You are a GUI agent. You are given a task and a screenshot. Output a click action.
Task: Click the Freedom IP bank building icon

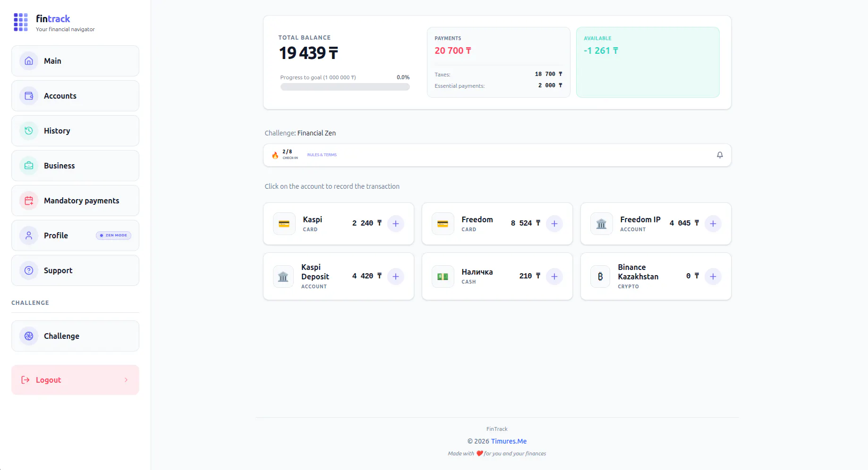tap(601, 224)
